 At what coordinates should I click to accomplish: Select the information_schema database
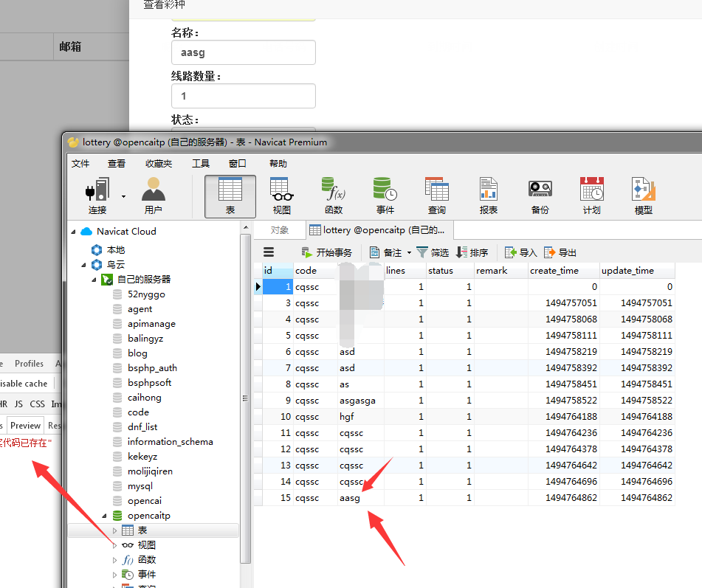point(170,442)
